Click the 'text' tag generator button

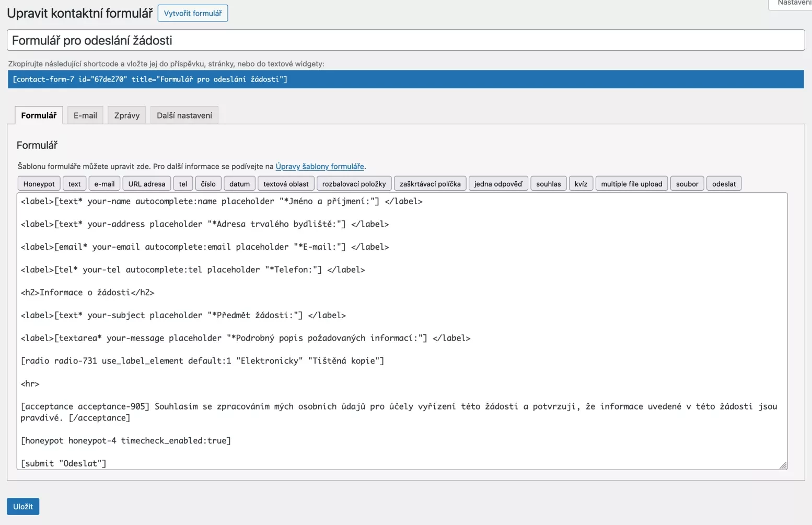(x=74, y=184)
